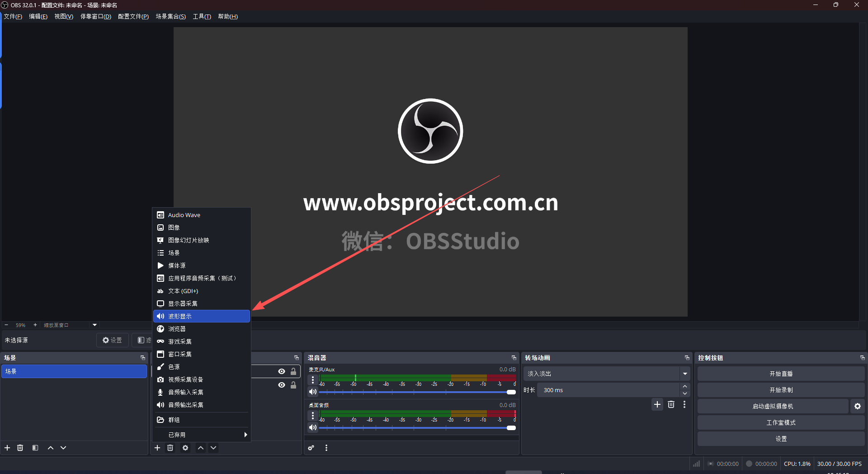Click the 开始直播 button

(781, 374)
